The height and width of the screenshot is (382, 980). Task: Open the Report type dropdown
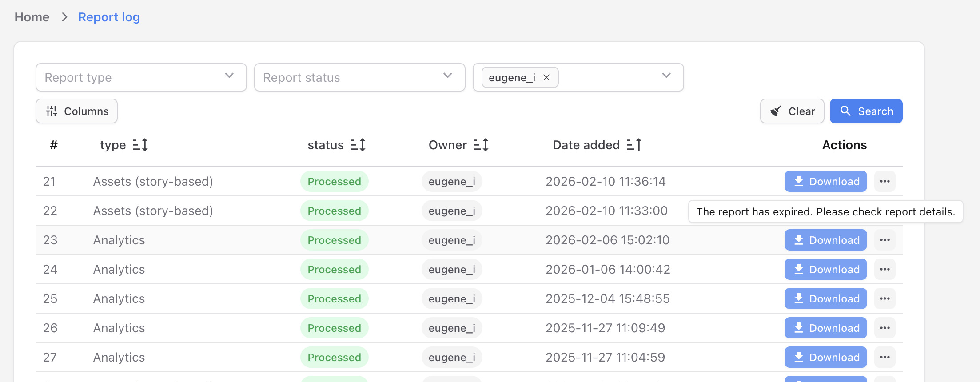(x=141, y=77)
